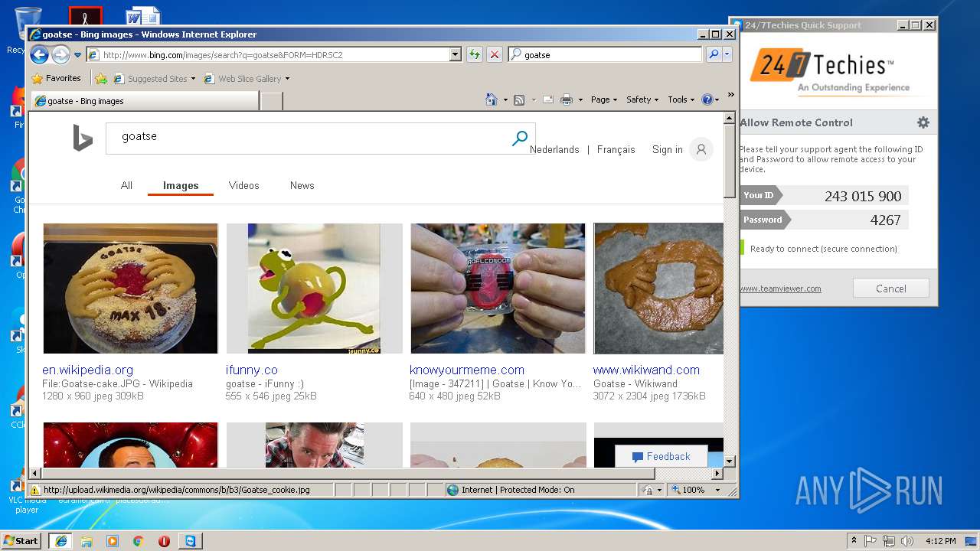Viewport: 980px width, 551px height.
Task: Open Windows Explorer folder in taskbar
Action: coord(87,541)
